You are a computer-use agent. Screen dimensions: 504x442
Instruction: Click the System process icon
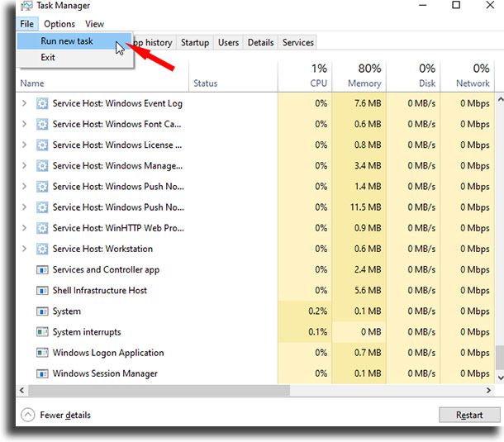[x=42, y=311]
